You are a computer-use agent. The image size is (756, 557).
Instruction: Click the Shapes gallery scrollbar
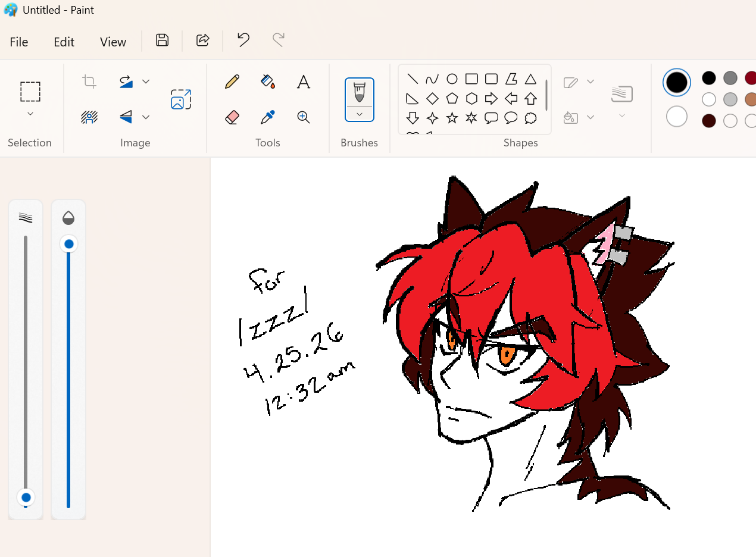point(546,95)
